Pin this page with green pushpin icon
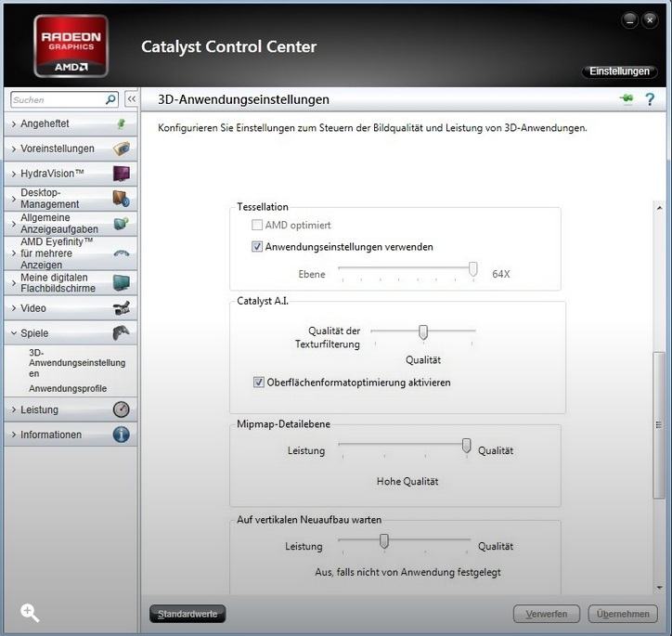Image resolution: width=672 pixels, height=636 pixels. click(627, 99)
